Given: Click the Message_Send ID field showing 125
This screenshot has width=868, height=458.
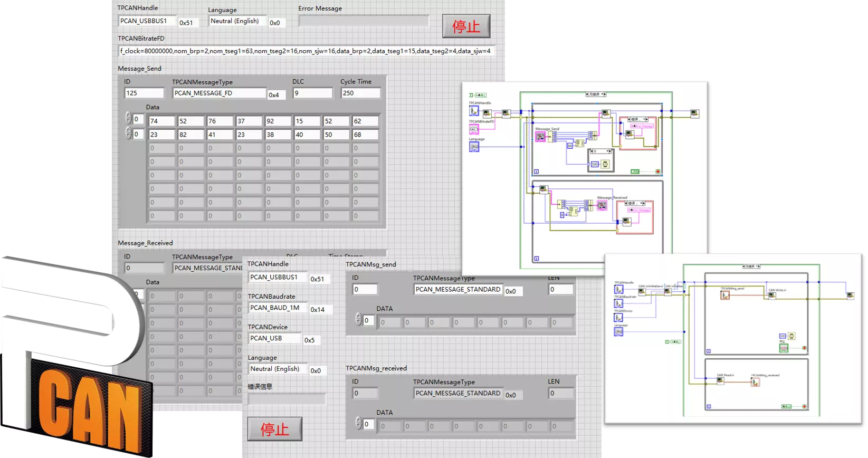Looking at the screenshot, I should 144,93.
